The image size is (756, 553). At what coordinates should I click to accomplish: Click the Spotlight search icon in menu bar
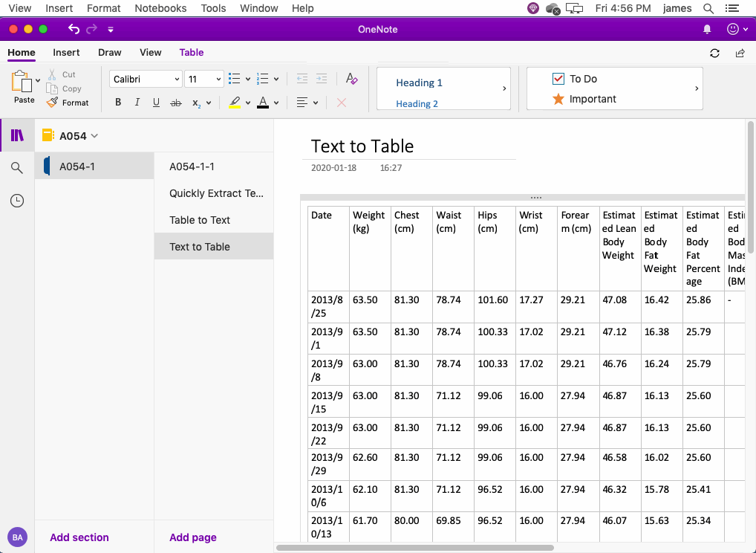click(x=708, y=8)
